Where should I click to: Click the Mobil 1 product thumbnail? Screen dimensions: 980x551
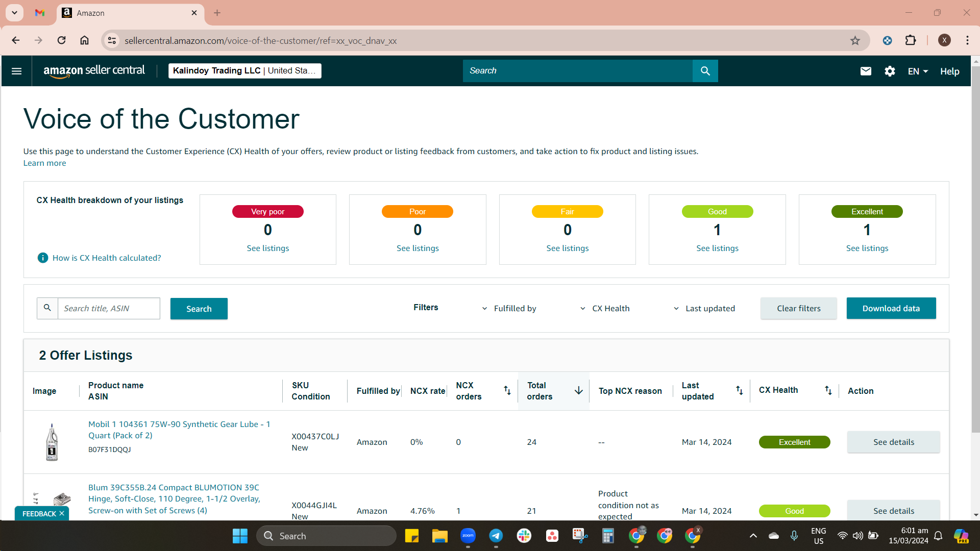(x=52, y=442)
